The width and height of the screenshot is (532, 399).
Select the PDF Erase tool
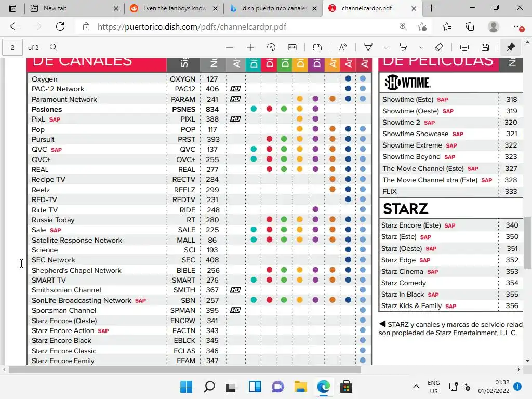coord(439,47)
